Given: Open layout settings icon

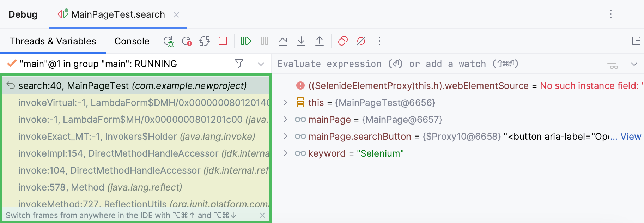Looking at the screenshot, I should (636, 41).
